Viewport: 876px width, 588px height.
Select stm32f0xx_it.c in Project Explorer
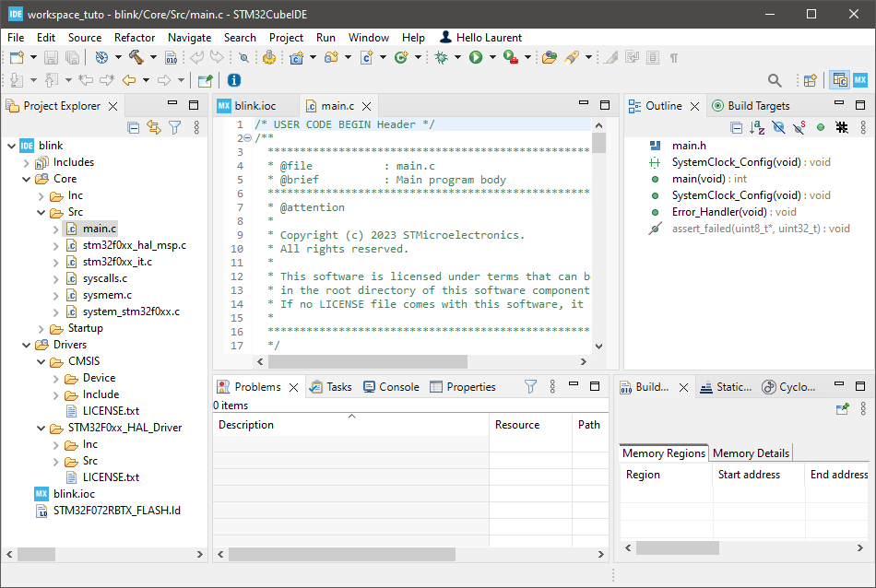click(x=117, y=262)
